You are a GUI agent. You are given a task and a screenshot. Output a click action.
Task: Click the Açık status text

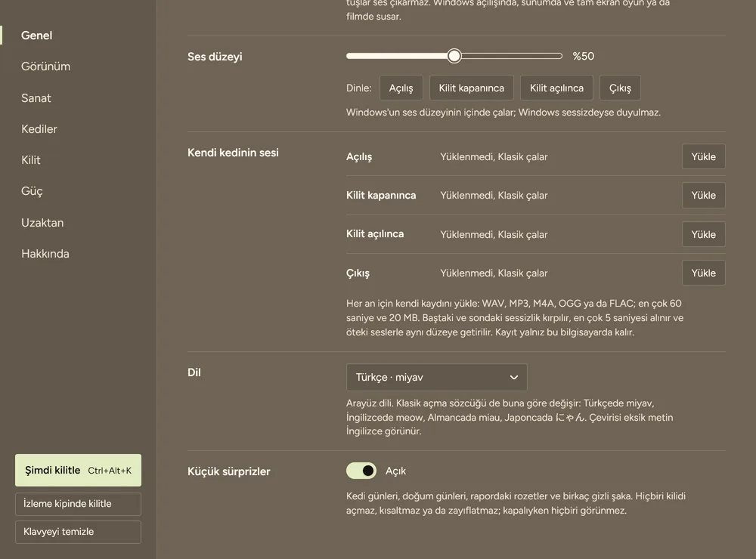coord(396,471)
